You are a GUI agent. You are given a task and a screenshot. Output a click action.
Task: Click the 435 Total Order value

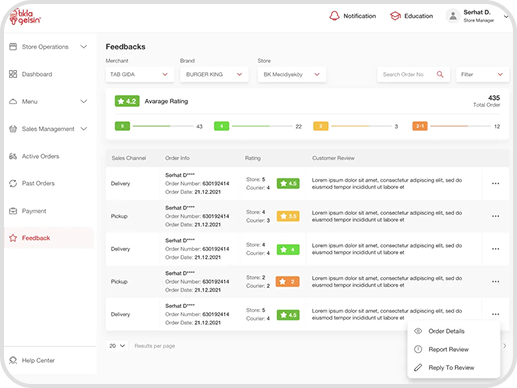494,98
